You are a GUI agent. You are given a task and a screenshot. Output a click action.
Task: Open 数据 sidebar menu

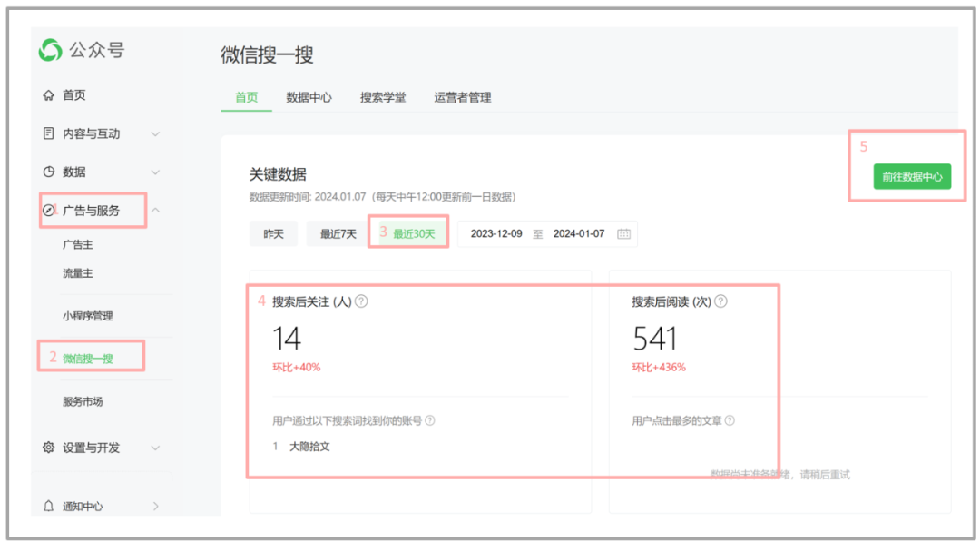pyautogui.click(x=73, y=172)
